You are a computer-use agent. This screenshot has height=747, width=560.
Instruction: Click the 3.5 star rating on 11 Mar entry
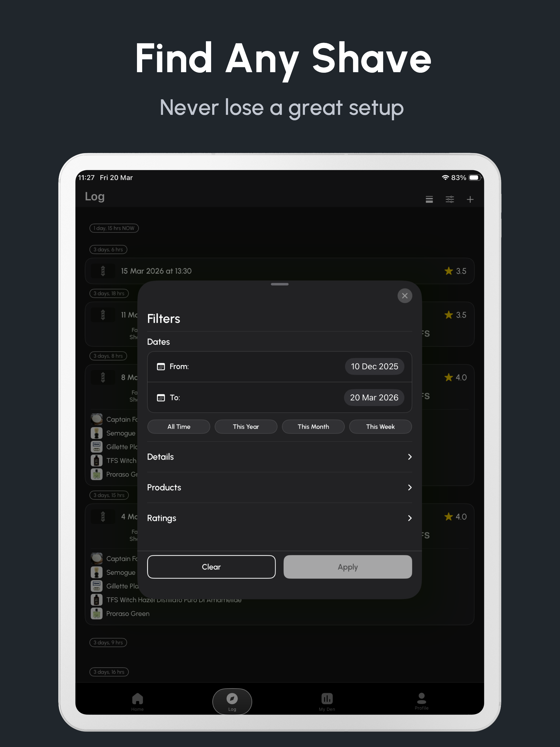(x=455, y=315)
